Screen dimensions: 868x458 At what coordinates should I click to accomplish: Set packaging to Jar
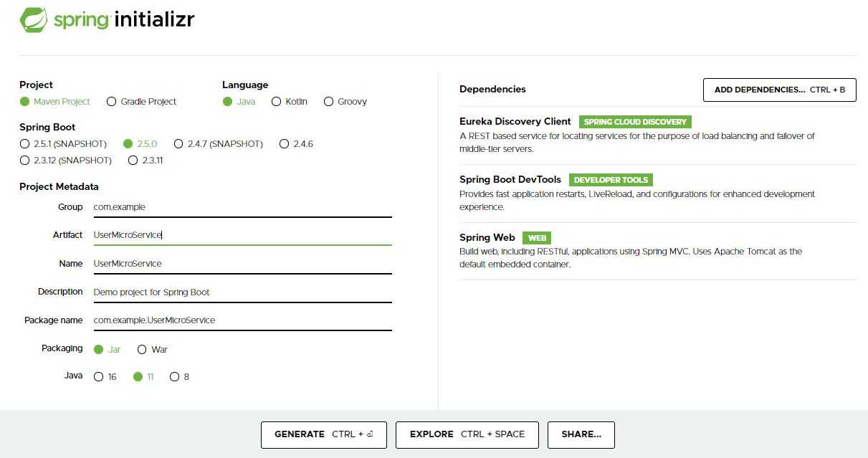click(108, 350)
